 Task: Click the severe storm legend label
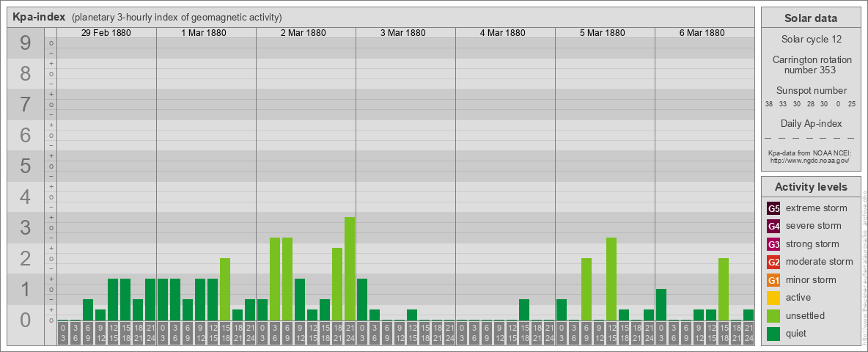[x=813, y=226]
